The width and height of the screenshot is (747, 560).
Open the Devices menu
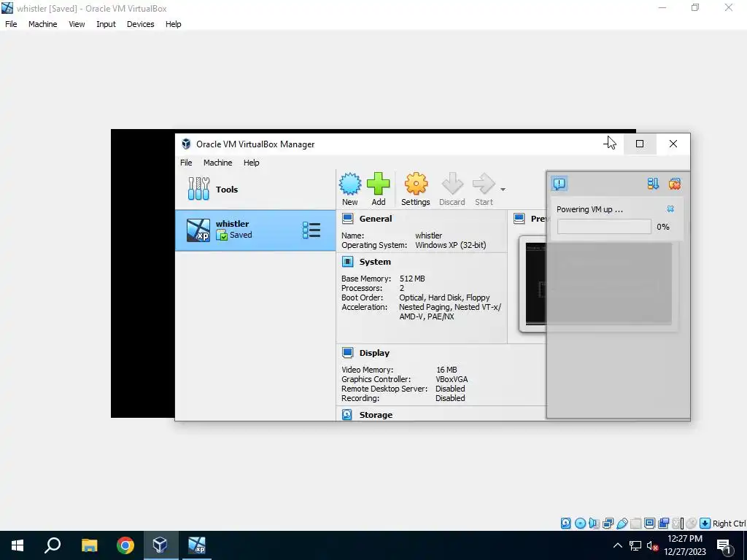(141, 24)
